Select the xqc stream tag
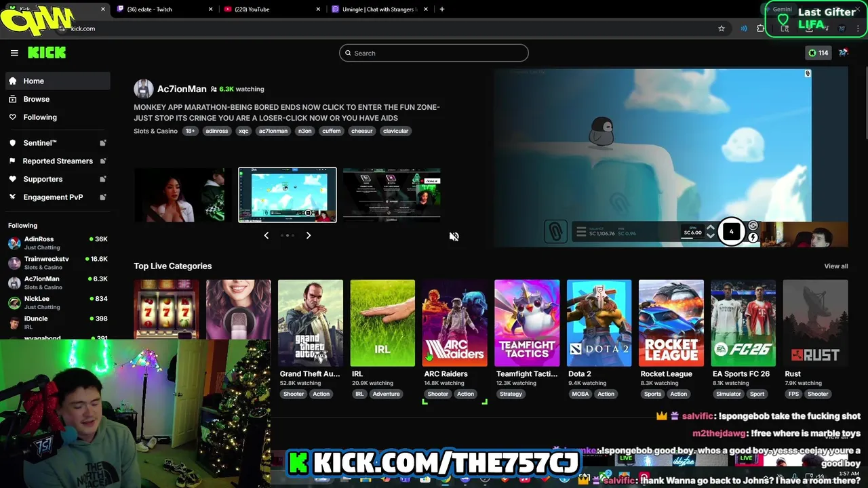This screenshot has height=488, width=868. pos(243,131)
